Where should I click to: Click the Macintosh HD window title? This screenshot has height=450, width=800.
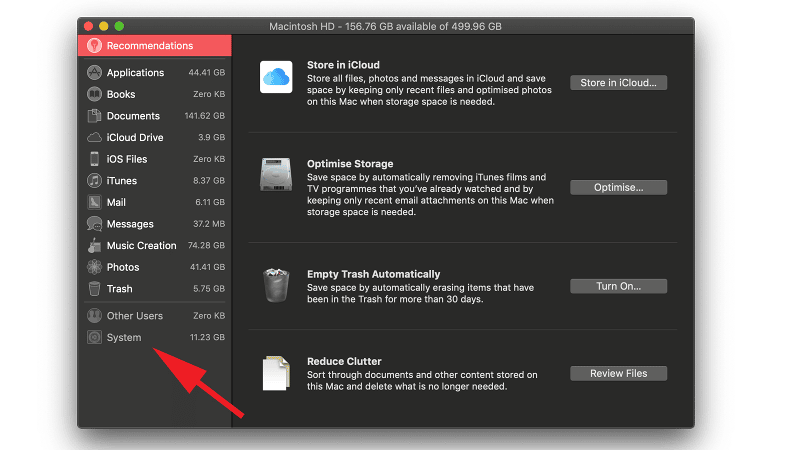click(x=385, y=26)
